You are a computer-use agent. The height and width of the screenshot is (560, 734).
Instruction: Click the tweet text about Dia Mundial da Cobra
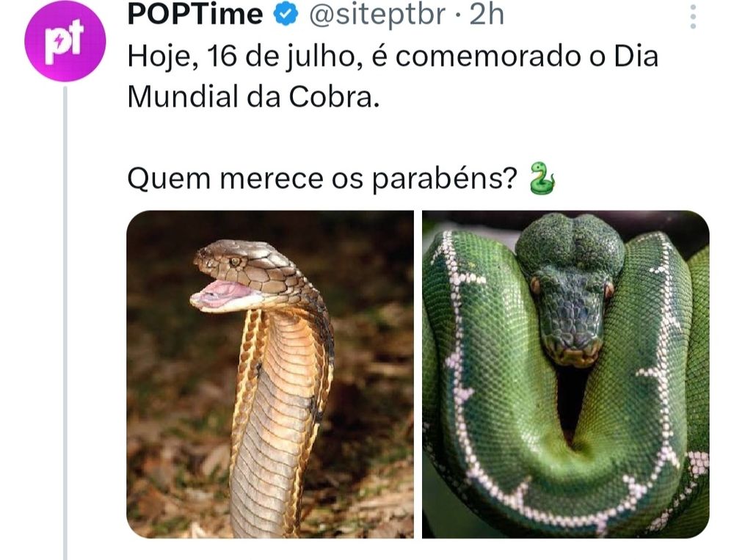click(392, 76)
